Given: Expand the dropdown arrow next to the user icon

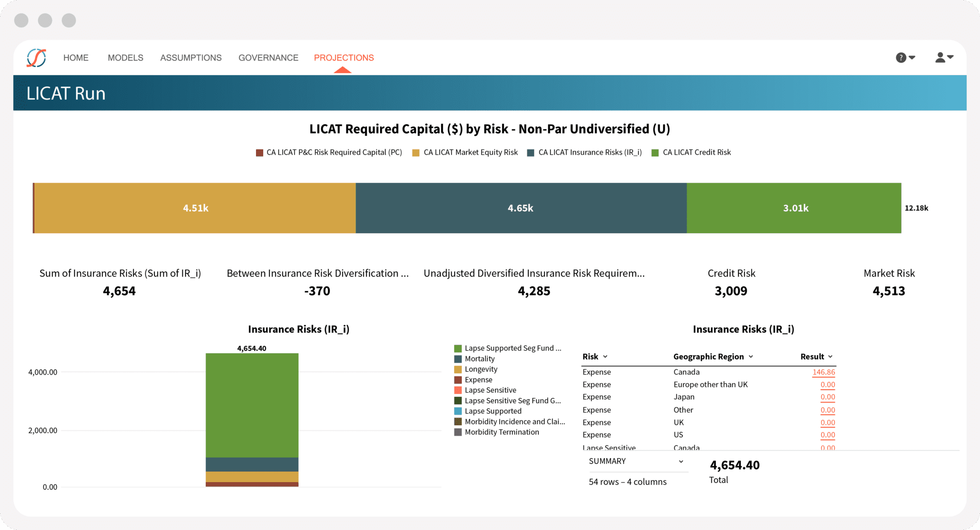Looking at the screenshot, I should coord(951,58).
